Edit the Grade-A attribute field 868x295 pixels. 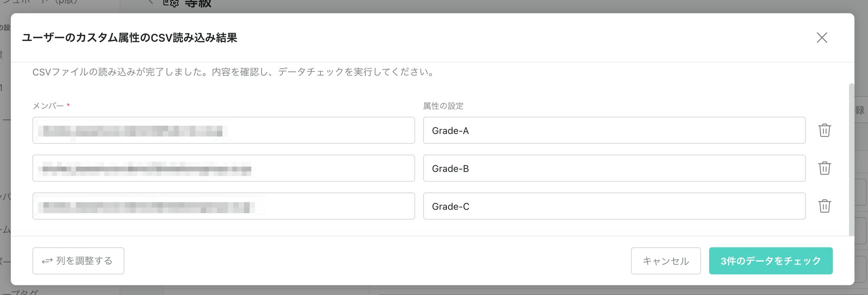tap(614, 130)
